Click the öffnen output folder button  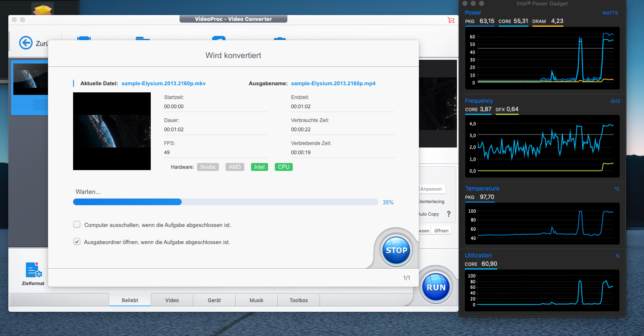pos(441,231)
